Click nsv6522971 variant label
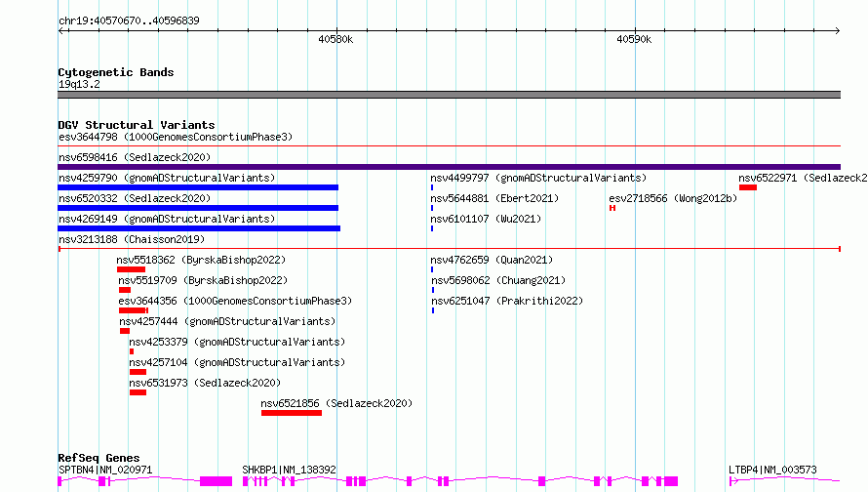This screenshot has height=492, width=868. pyautogui.click(x=803, y=178)
